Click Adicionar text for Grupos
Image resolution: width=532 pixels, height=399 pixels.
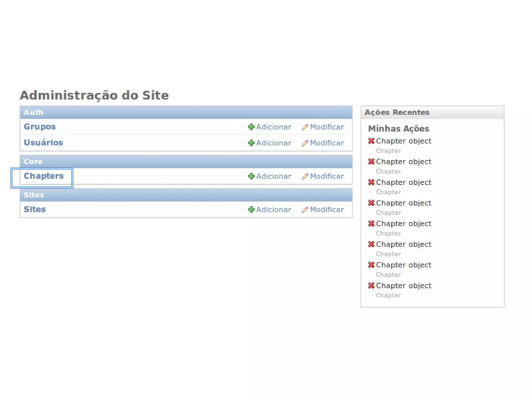click(274, 127)
